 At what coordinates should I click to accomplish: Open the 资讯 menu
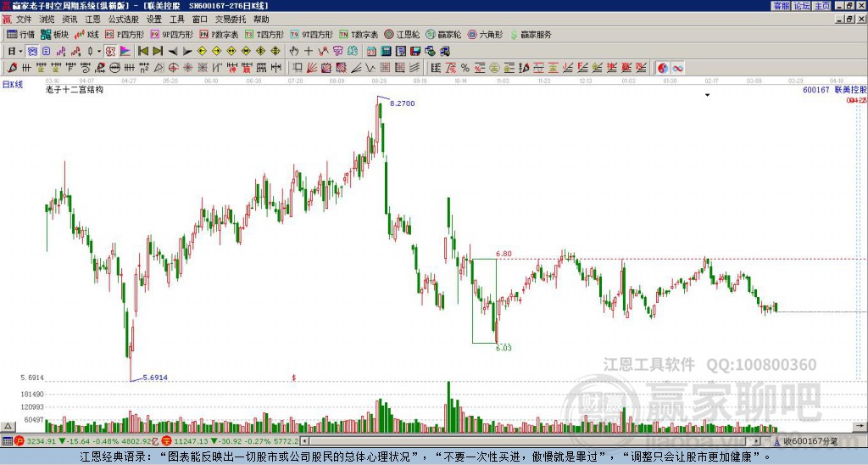tap(70, 20)
